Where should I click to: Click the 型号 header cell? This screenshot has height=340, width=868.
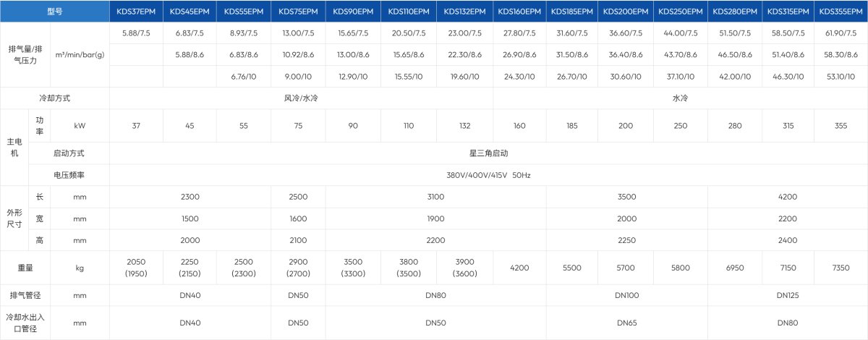(x=55, y=12)
